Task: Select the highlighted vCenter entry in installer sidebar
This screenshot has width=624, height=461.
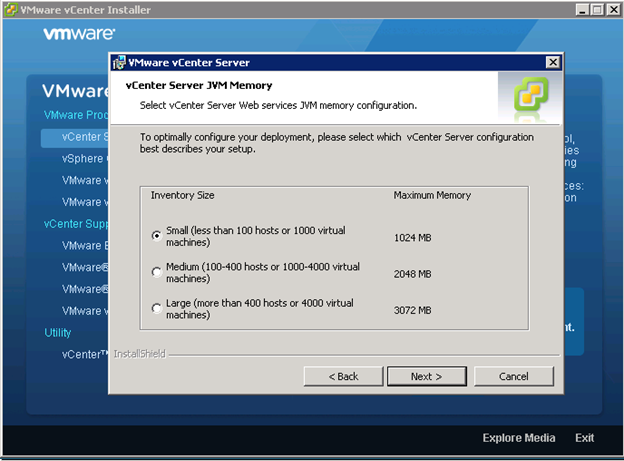Action: (x=75, y=137)
